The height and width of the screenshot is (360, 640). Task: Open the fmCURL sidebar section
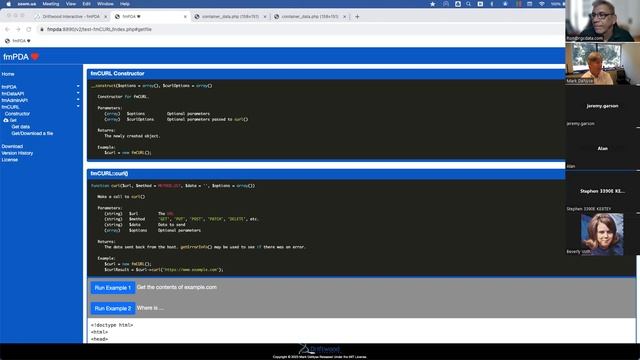click(10, 107)
